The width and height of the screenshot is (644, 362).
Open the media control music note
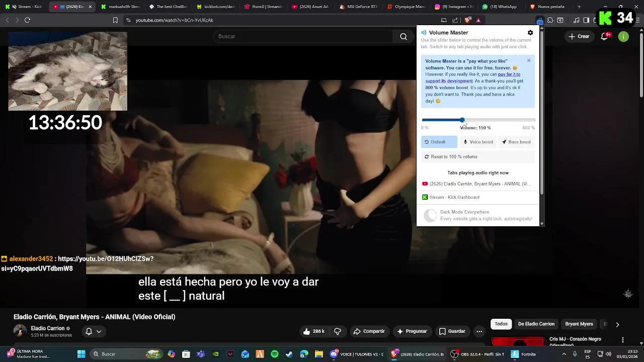pyautogui.click(x=576, y=20)
